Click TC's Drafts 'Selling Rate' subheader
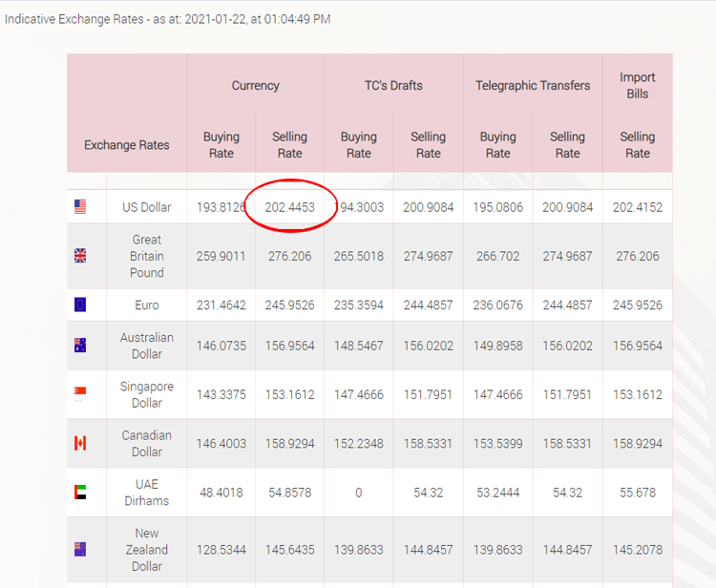 coord(428,145)
